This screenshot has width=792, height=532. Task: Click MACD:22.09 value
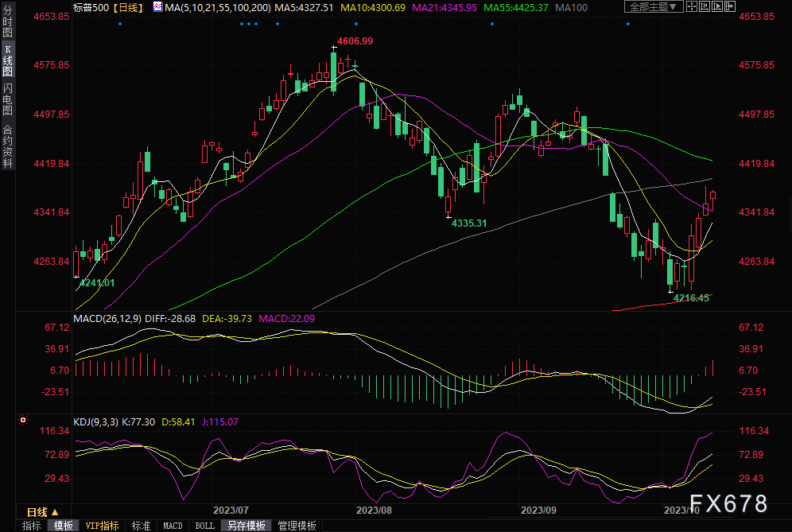(287, 319)
